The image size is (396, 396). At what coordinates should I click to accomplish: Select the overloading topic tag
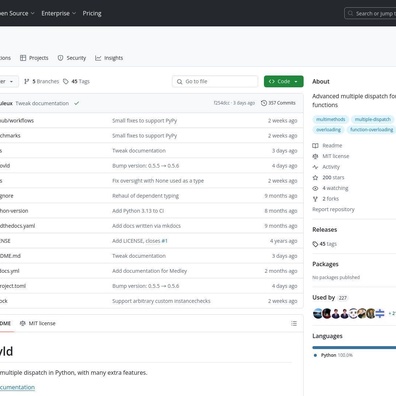[328, 130]
